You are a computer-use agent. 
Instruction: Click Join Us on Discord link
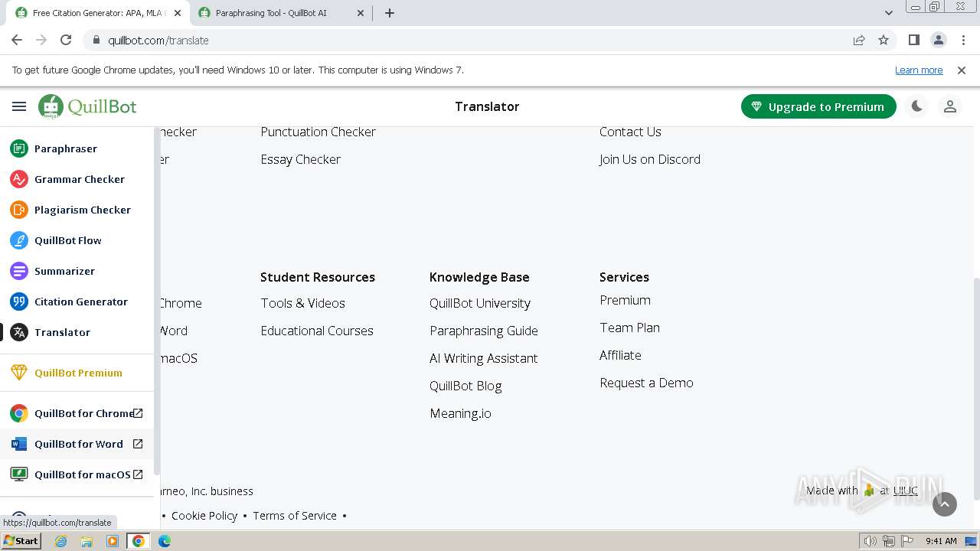(650, 159)
